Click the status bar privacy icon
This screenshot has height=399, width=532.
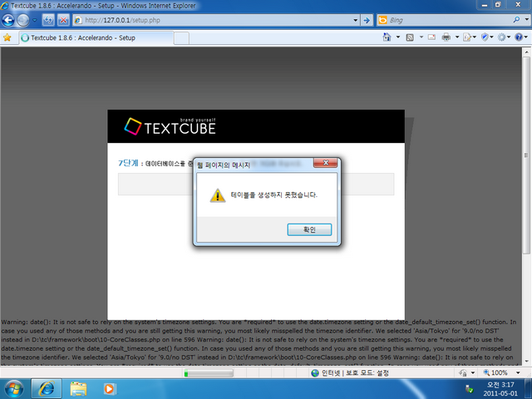[463, 373]
